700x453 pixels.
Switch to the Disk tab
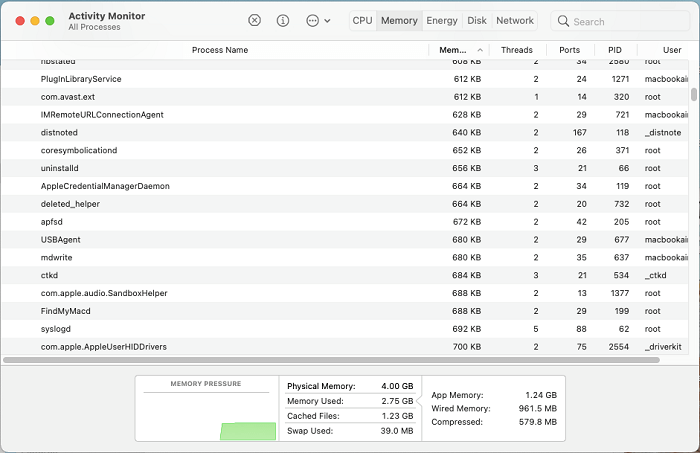tap(477, 21)
